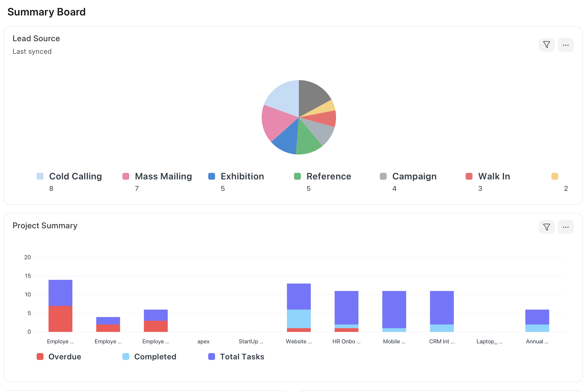Open the filter icon on Lead Source widget
This screenshot has width=588, height=392.
coord(547,45)
